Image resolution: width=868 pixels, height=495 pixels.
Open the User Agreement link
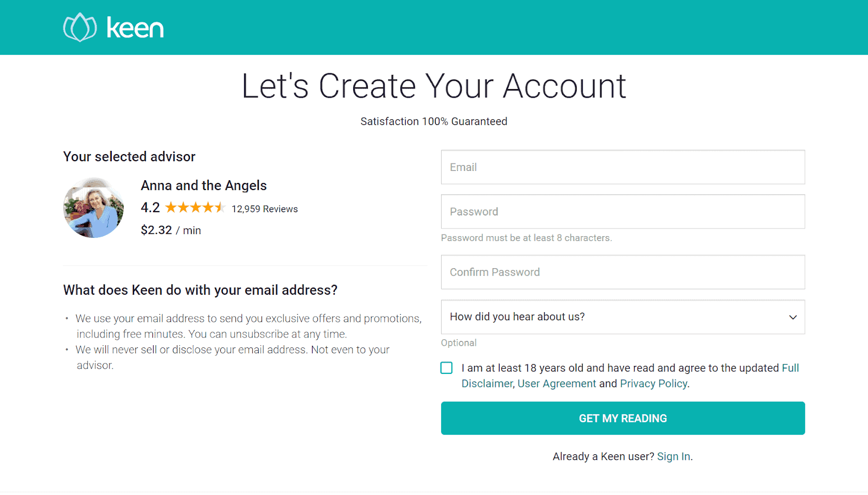(557, 384)
